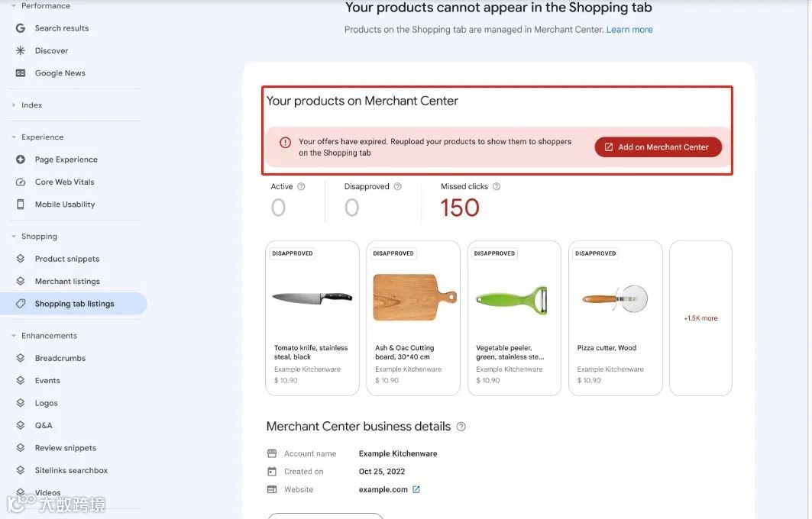This screenshot has height=519, width=812.
Task: Collapse the Enhancements section
Action: click(14, 336)
